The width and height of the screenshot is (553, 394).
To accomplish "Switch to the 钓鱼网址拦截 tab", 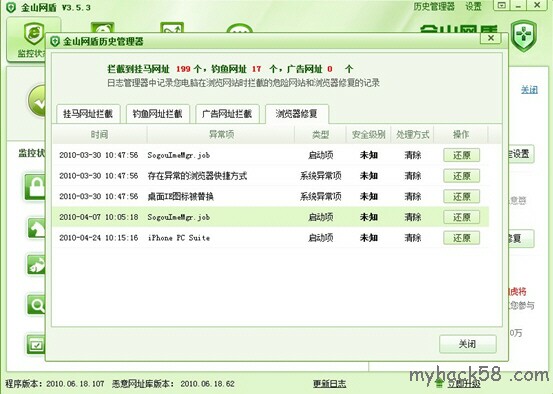I will (x=158, y=114).
